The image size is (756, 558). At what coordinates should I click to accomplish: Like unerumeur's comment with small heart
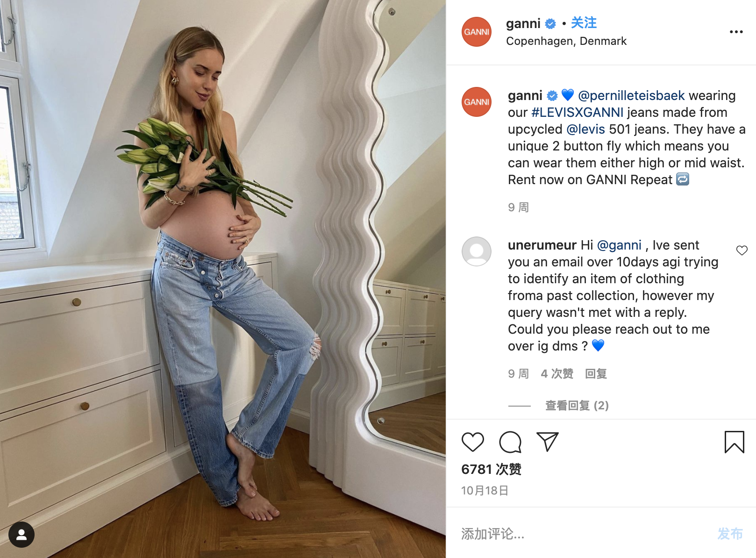point(742,250)
